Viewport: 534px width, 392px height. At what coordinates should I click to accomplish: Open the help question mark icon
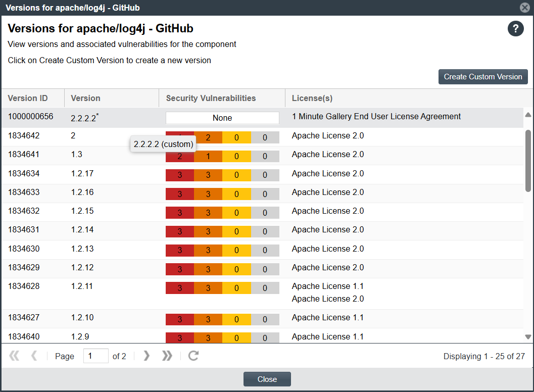[x=515, y=29]
